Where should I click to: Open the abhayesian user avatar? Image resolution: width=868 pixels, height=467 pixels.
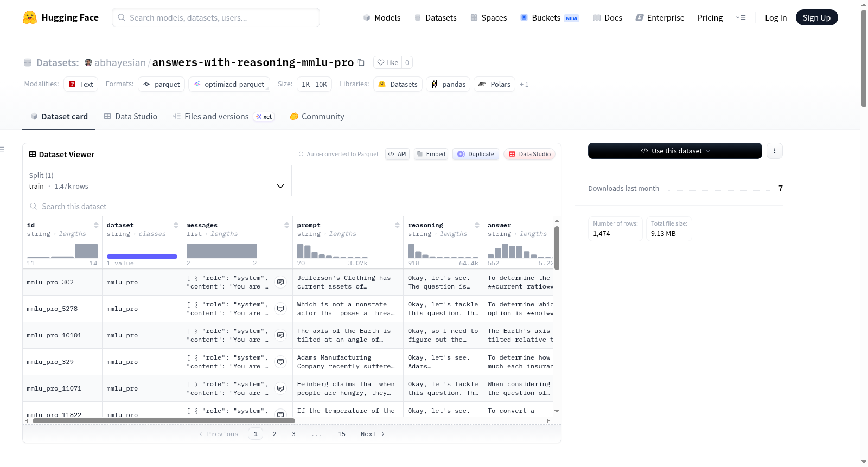pyautogui.click(x=88, y=62)
